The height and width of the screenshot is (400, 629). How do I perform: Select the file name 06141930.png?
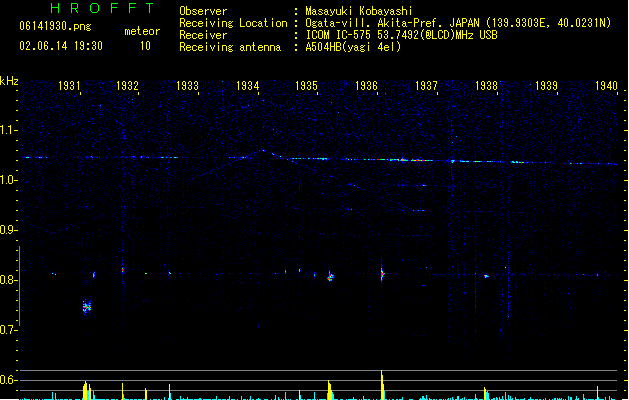tap(55, 26)
